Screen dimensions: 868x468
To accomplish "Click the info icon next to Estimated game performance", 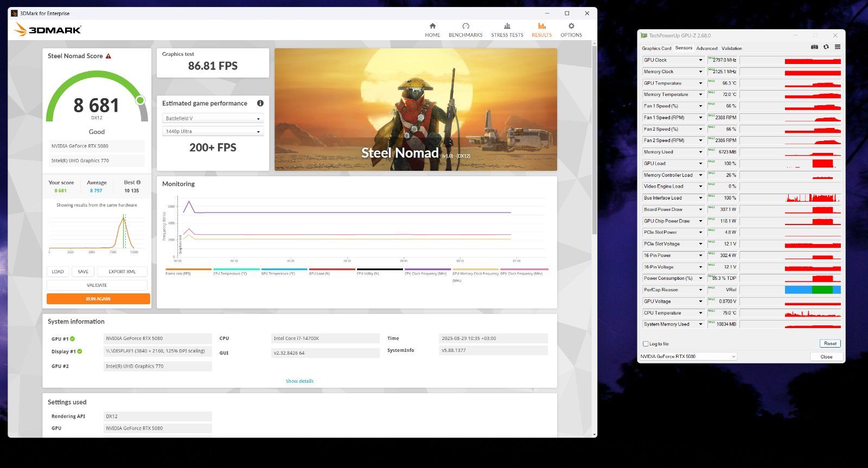I will tap(260, 103).
